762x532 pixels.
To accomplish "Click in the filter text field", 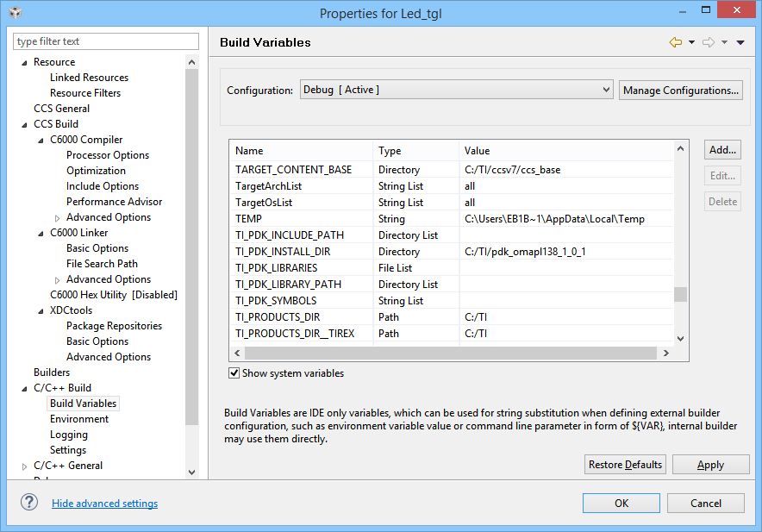I will (x=105, y=41).
